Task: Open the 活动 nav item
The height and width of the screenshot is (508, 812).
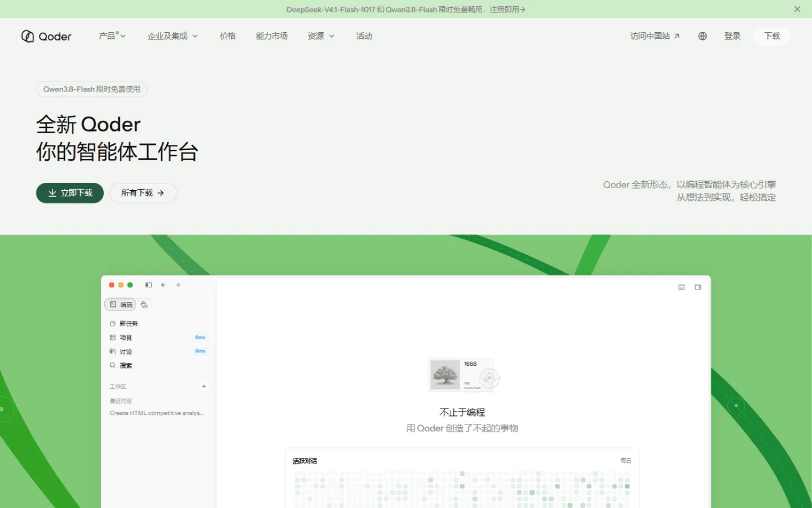Action: coord(364,36)
